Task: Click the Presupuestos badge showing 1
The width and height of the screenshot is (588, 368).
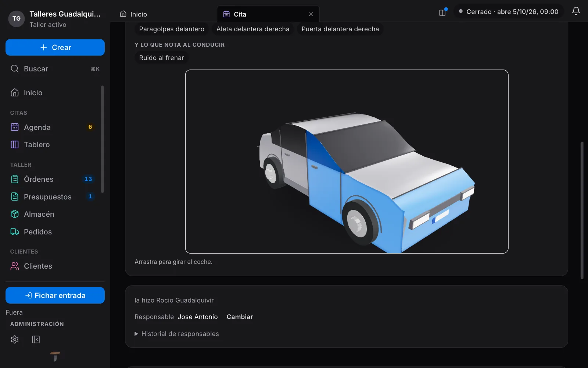Action: click(x=90, y=197)
